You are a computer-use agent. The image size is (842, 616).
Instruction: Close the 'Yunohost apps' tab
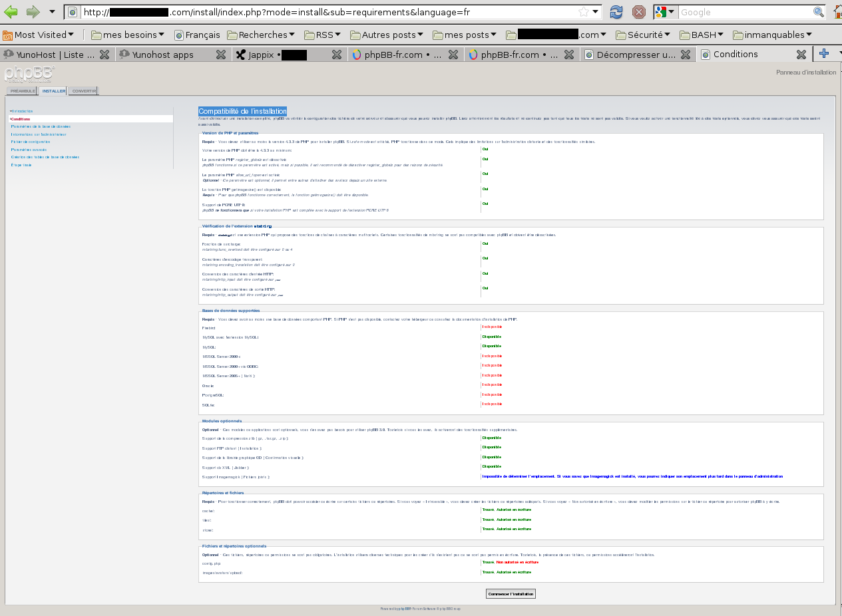pos(221,55)
